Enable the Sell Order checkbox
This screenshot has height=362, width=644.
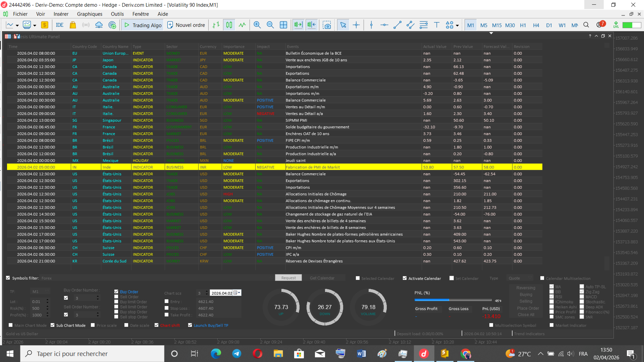[116, 297]
